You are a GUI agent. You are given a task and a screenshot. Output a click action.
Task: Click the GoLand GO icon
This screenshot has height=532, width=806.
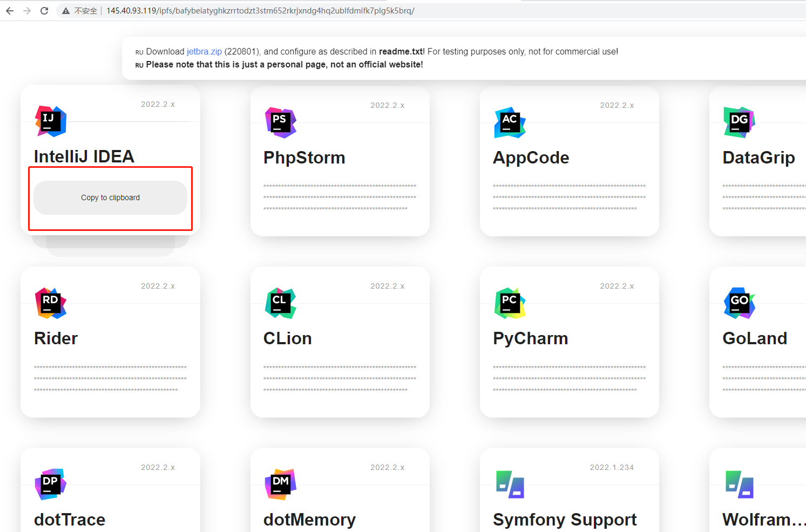[x=740, y=303]
